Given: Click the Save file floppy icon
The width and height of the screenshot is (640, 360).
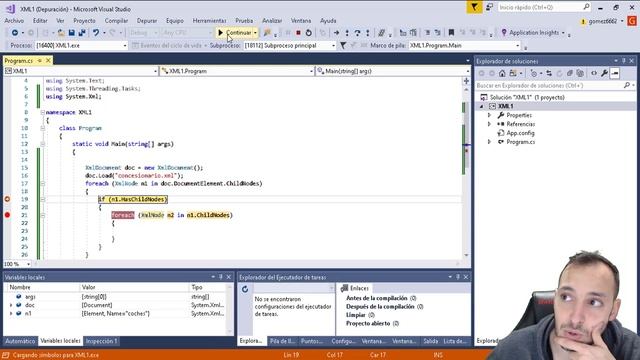Looking at the screenshot, I should pyautogui.click(x=71, y=33).
